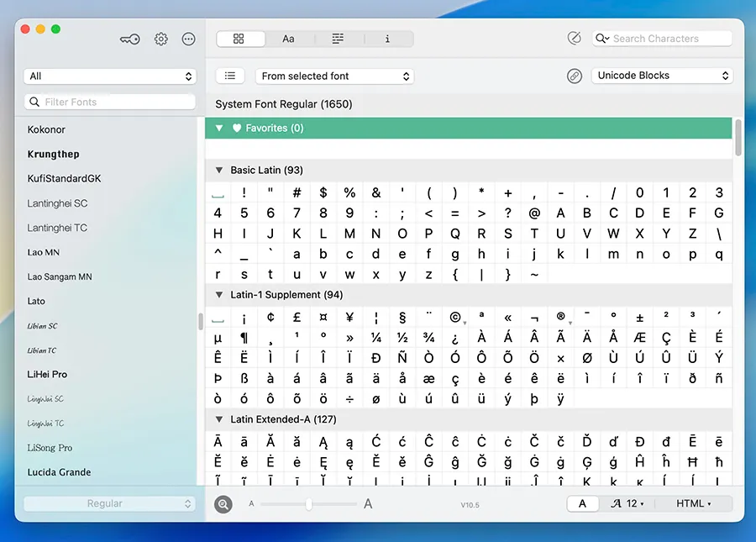Open the Unicode Blocks dropdown
The height and width of the screenshot is (542, 756).
662,76
